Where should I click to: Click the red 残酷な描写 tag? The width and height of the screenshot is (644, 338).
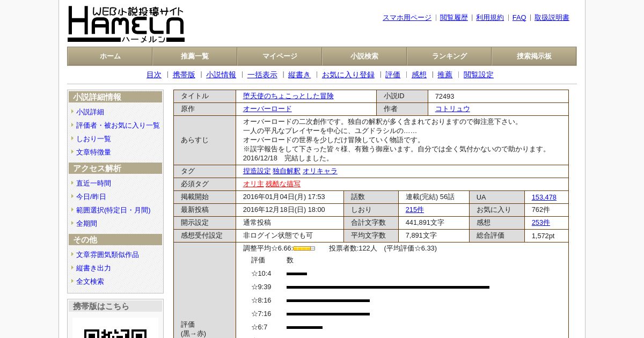click(x=283, y=184)
